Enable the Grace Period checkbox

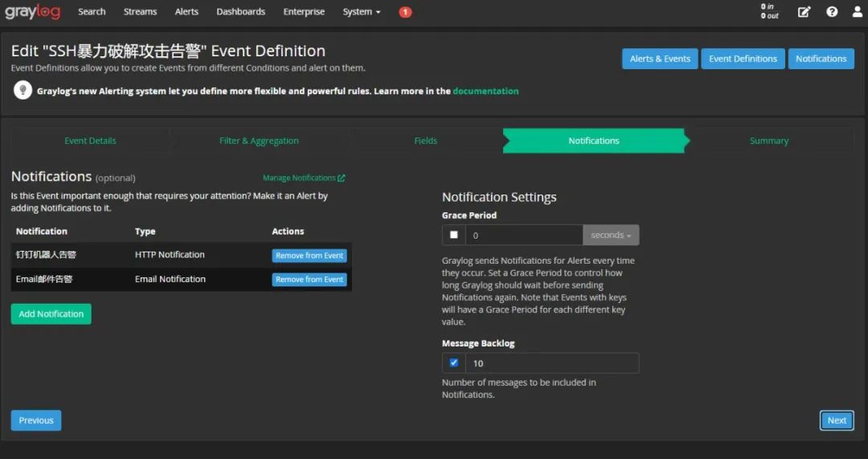[453, 235]
